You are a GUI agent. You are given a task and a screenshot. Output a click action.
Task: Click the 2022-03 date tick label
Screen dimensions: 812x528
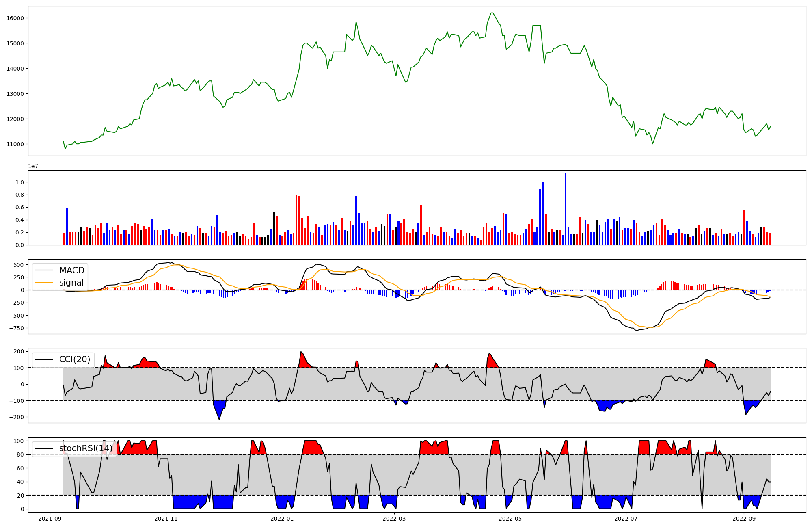pos(394,519)
